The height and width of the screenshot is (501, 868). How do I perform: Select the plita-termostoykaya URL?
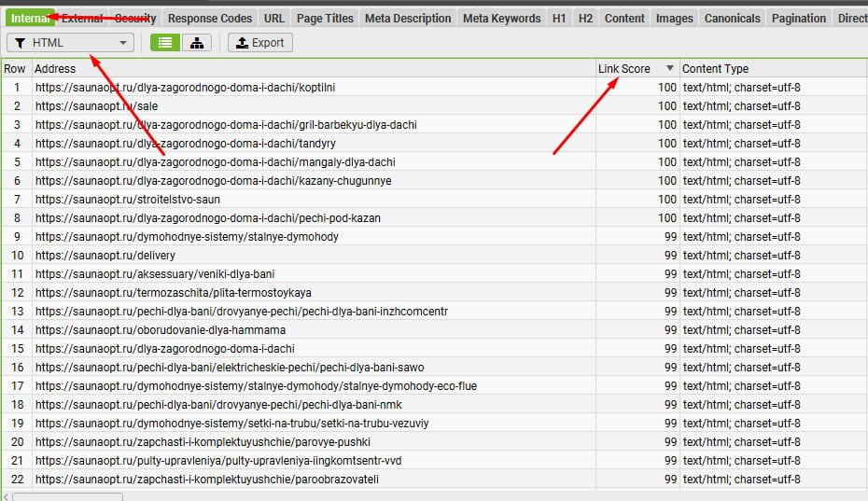point(174,293)
